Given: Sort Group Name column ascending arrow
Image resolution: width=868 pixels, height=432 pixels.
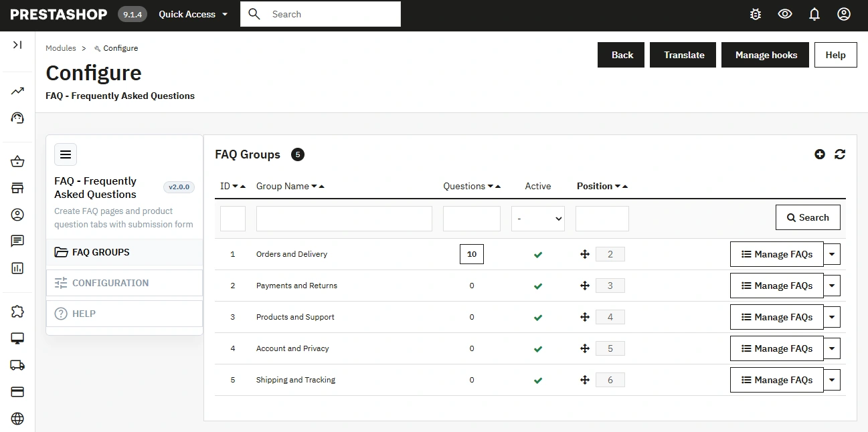Looking at the screenshot, I should click(x=322, y=187).
